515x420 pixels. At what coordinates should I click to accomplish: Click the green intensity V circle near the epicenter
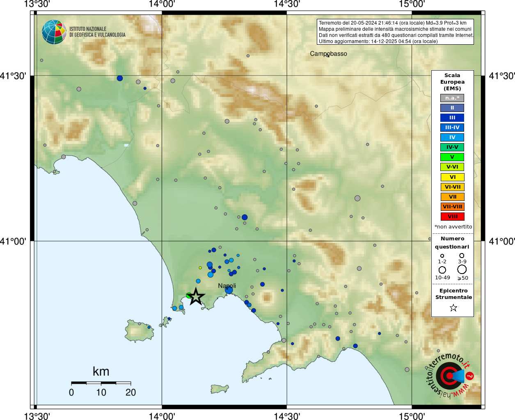pyautogui.click(x=189, y=295)
